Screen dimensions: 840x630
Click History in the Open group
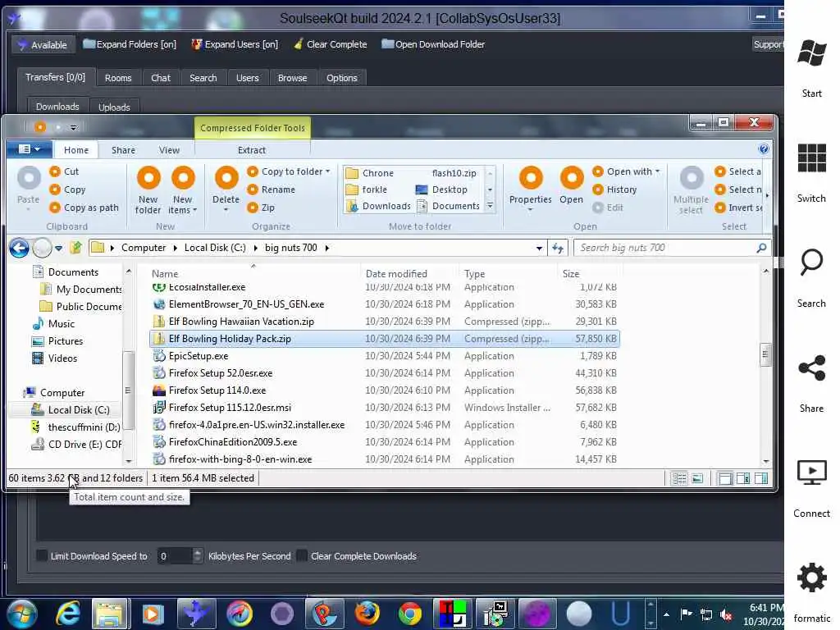coord(615,189)
